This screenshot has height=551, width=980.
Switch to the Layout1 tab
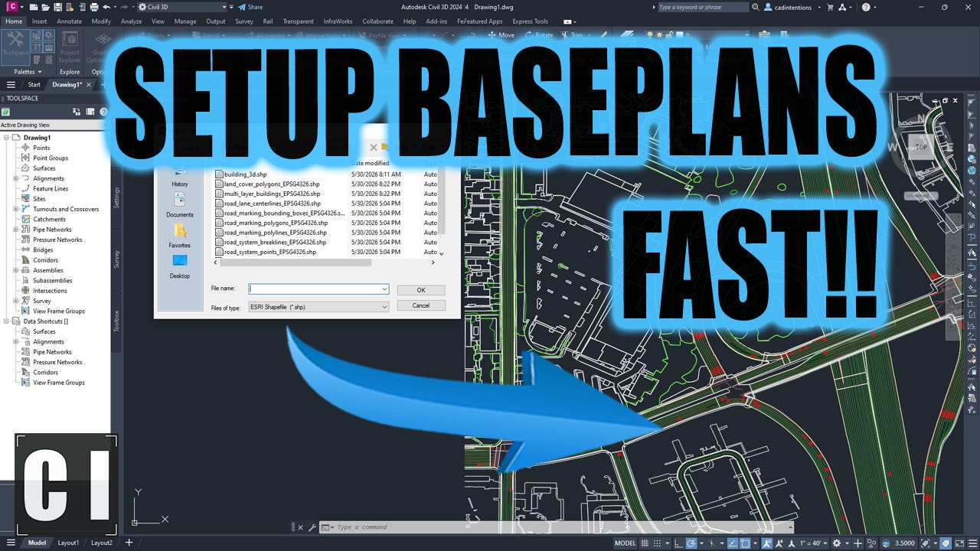click(68, 543)
